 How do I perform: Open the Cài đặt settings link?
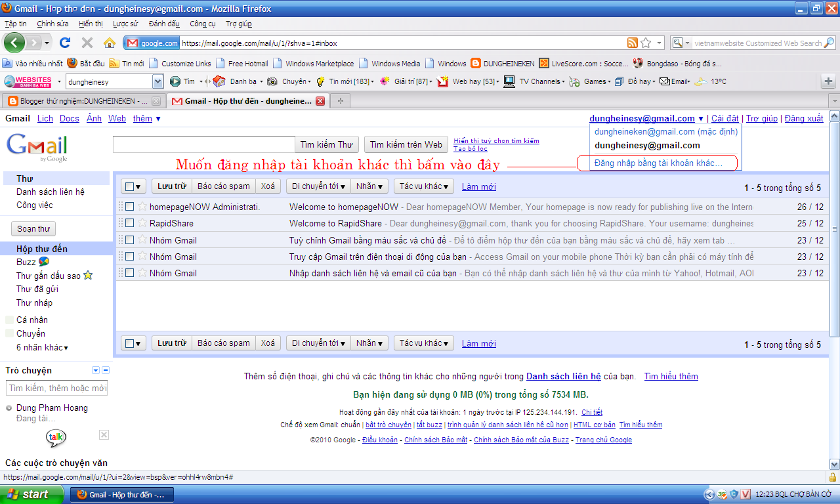click(x=725, y=119)
